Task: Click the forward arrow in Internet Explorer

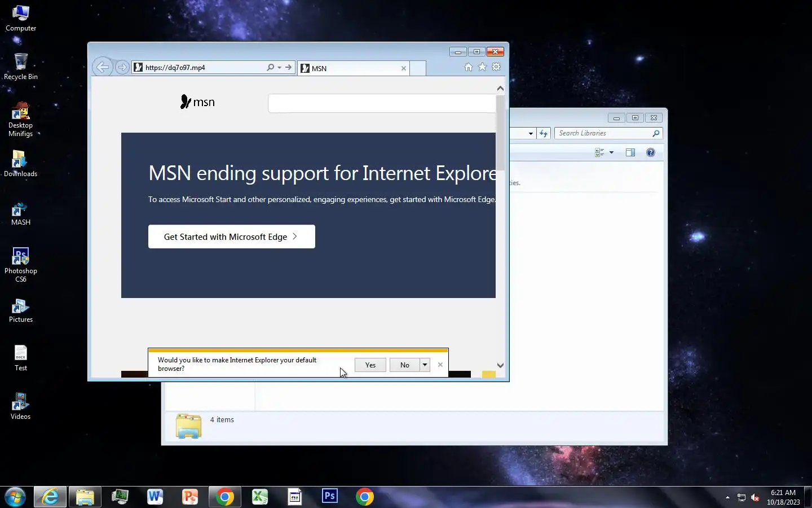Action: coord(122,67)
